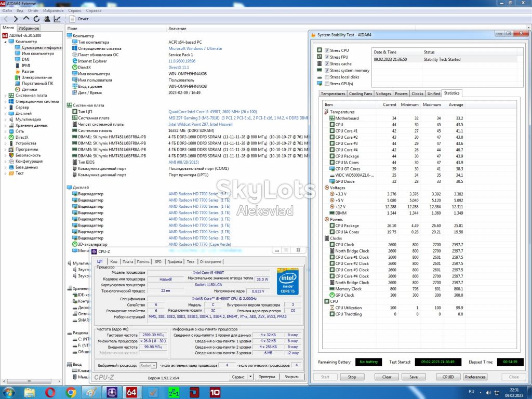Click the volume speaker icon in system tray

pyautogui.click(x=488, y=393)
